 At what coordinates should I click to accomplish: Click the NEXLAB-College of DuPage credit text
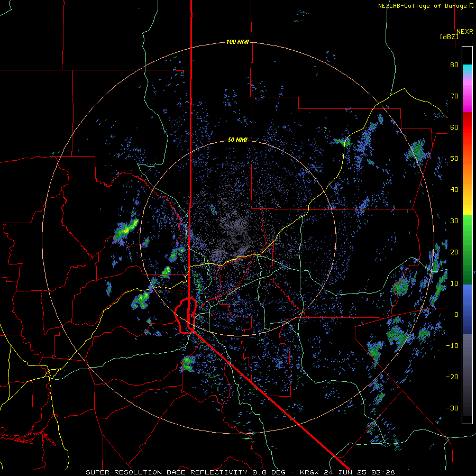coord(422,6)
